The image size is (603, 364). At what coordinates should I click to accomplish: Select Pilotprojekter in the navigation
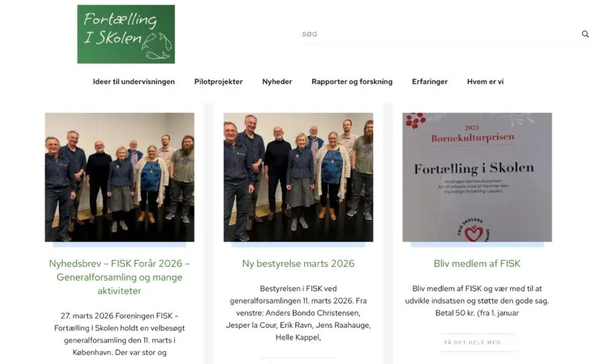pos(219,82)
